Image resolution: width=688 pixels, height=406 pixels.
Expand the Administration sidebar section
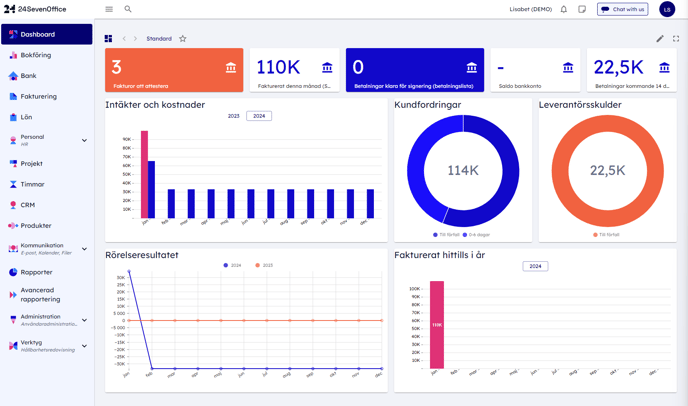pos(84,320)
